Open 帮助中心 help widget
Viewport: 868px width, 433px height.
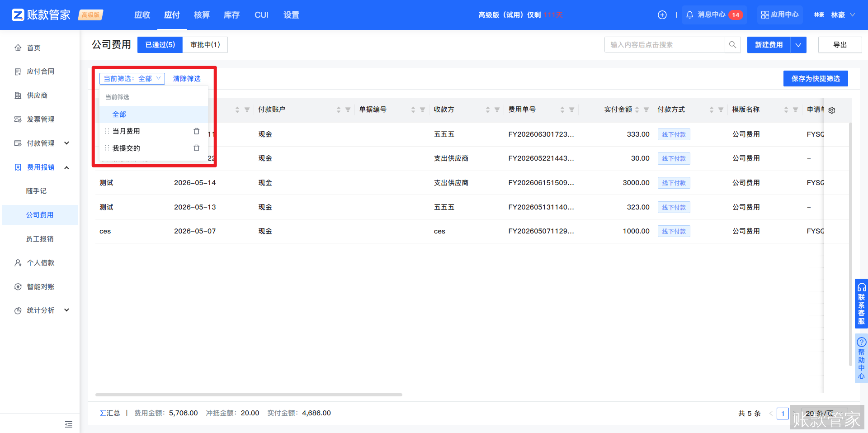(x=861, y=358)
